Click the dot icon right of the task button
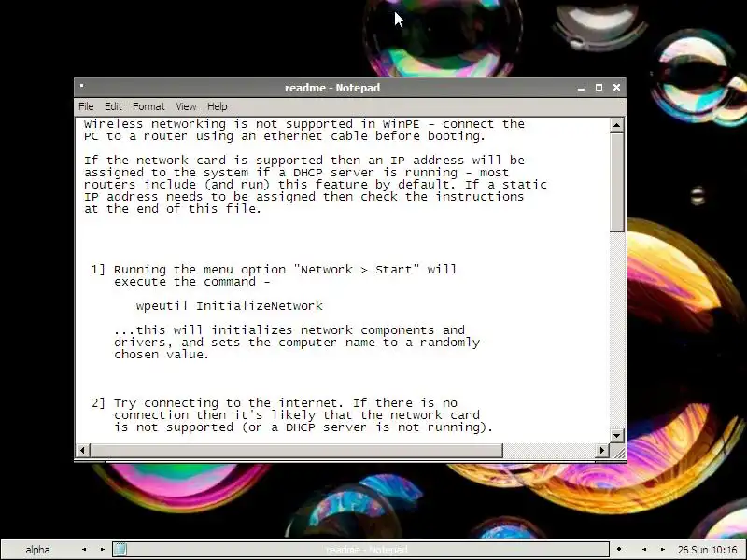747x560 pixels. [x=619, y=550]
